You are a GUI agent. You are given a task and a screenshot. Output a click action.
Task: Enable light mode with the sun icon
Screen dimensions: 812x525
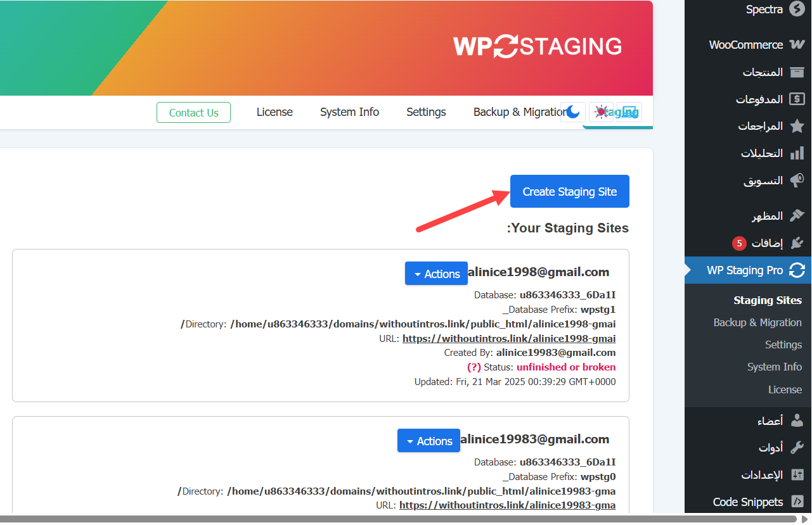pos(600,112)
